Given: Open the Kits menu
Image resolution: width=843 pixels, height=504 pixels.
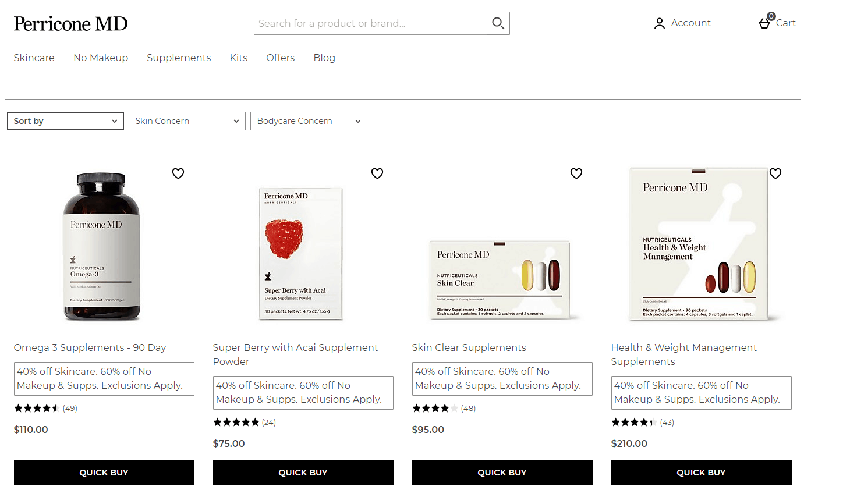Looking at the screenshot, I should point(239,58).
